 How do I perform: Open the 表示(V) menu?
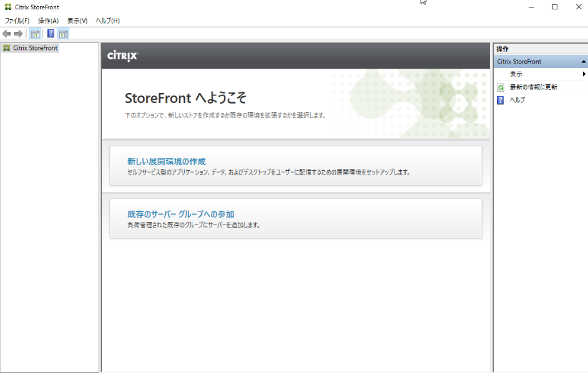[77, 21]
